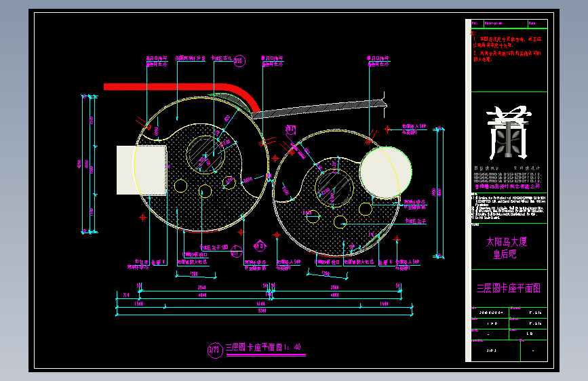
Task: Select the 三层圆卡座平面图 sheet title in the title block
Action: click(x=509, y=288)
